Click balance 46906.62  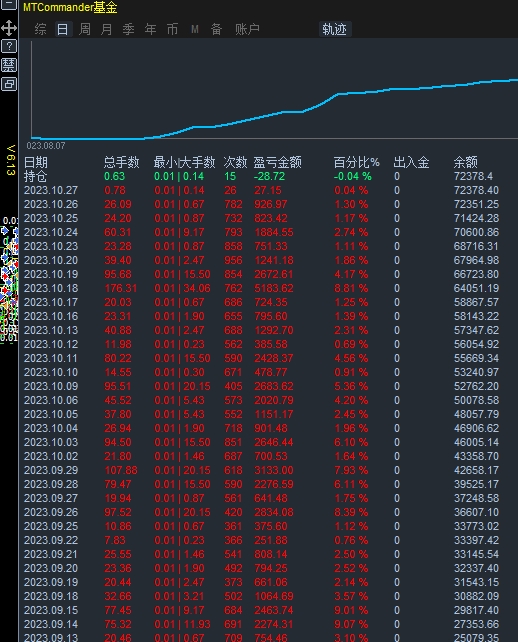(x=476, y=428)
